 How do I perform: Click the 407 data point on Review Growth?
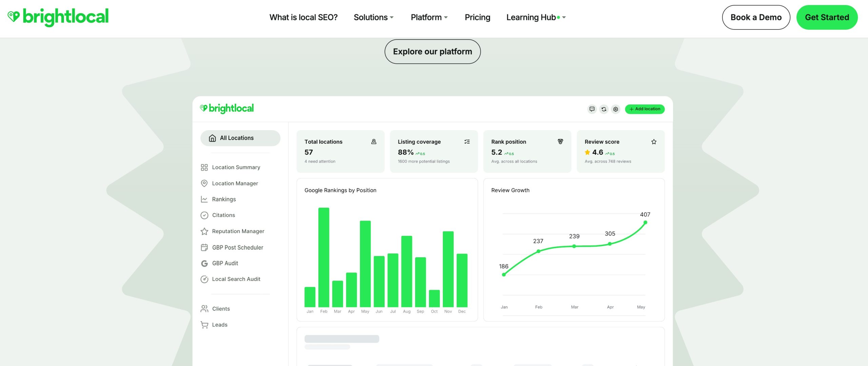[x=645, y=223]
